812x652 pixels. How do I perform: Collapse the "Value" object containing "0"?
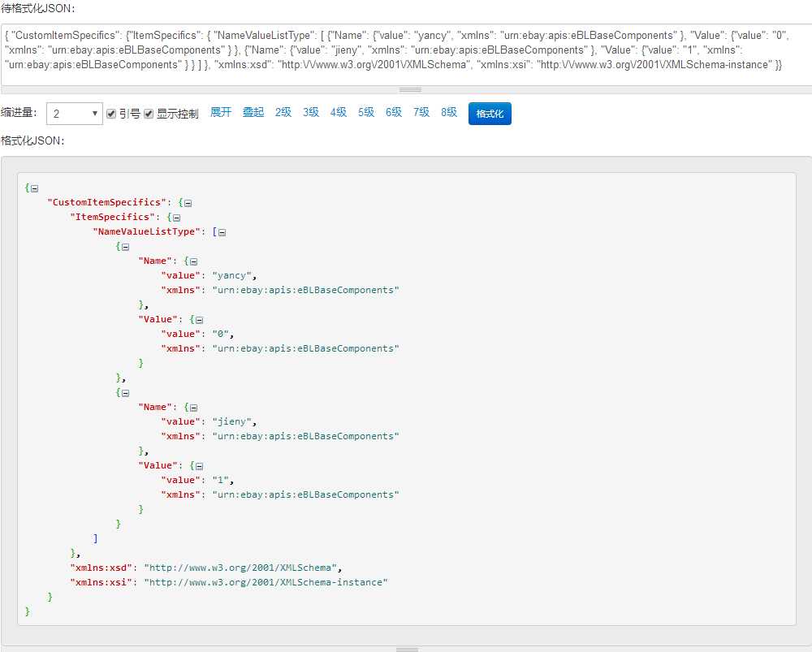pyautogui.click(x=200, y=320)
